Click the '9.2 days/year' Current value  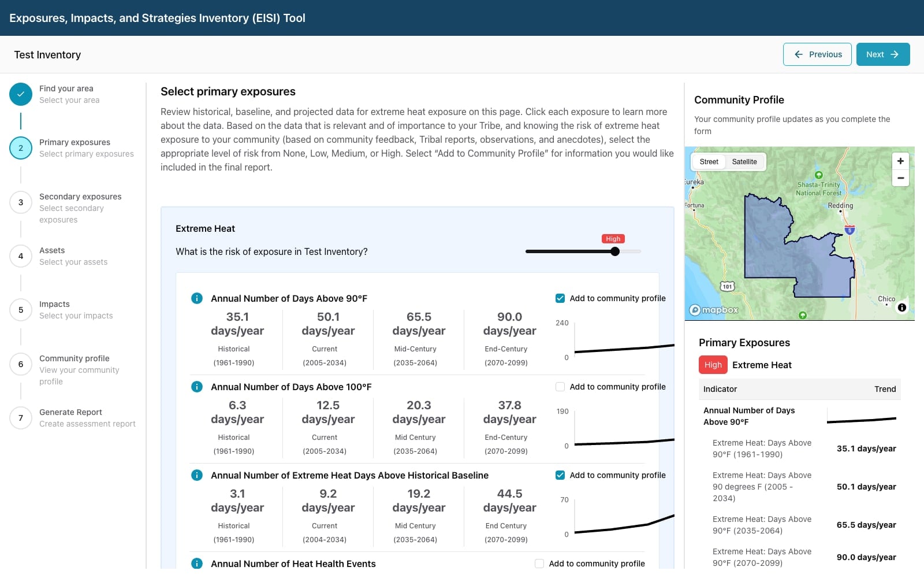pyautogui.click(x=328, y=501)
